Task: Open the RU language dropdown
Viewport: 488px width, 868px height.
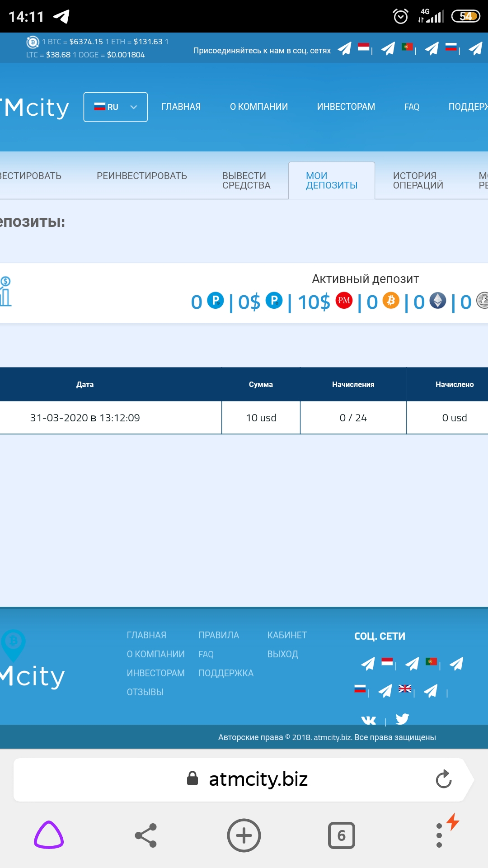Action: [x=116, y=107]
